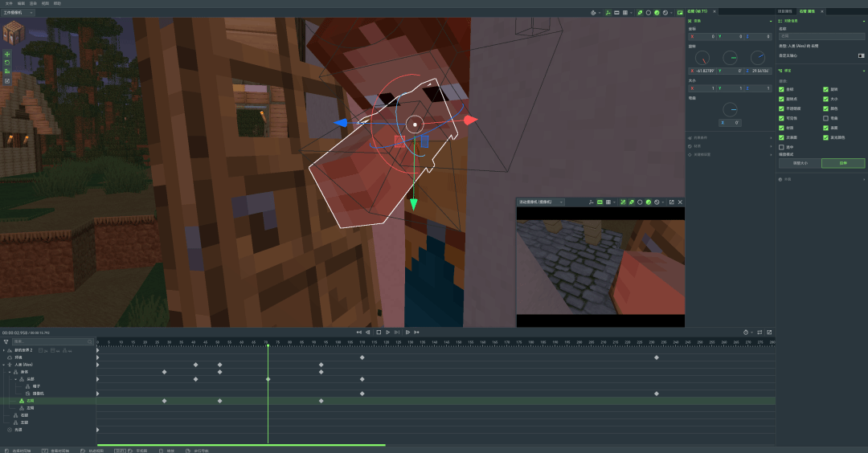Click the render-quality sphere icon in the main viewport toolbar
This screenshot has width=868, height=453.
coord(665,13)
